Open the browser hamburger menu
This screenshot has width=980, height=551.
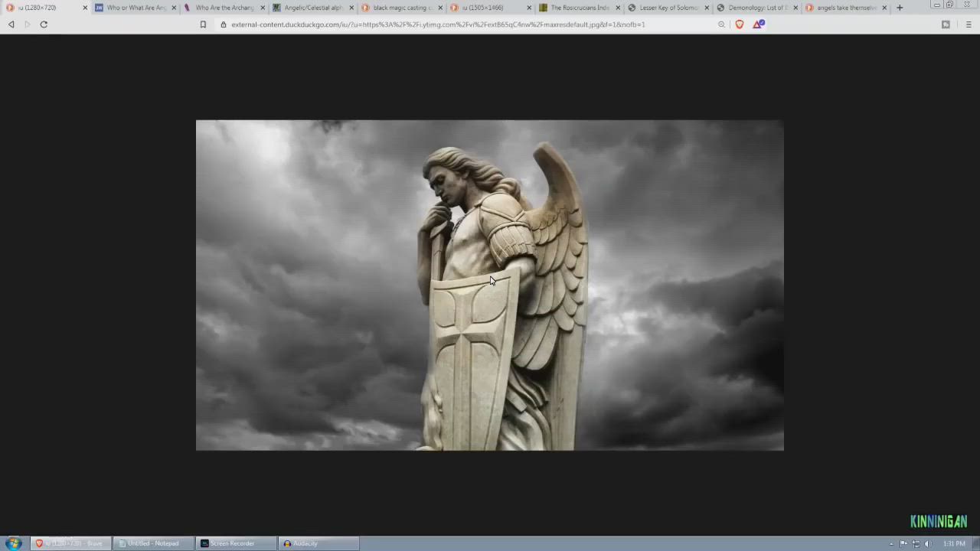pyautogui.click(x=968, y=24)
